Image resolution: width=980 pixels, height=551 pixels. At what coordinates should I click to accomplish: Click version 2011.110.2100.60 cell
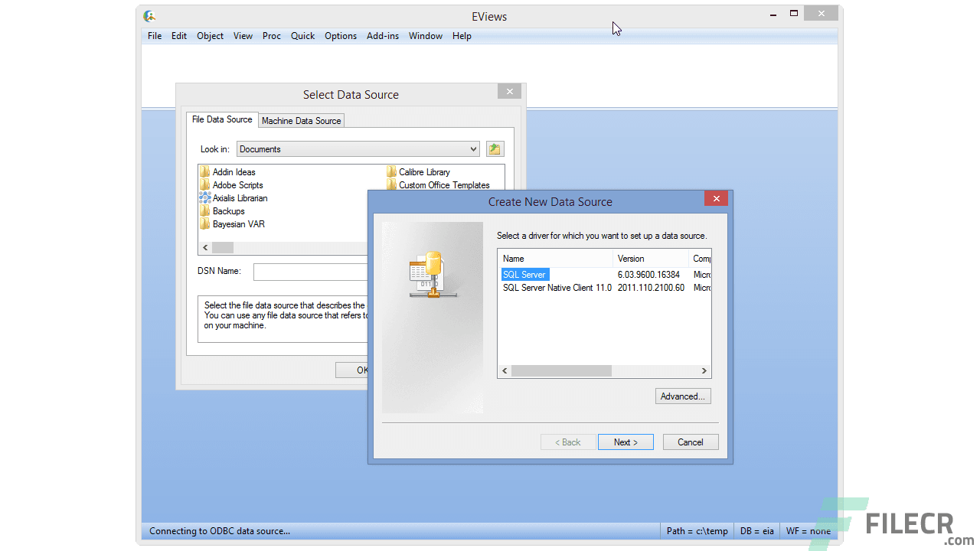click(x=651, y=288)
